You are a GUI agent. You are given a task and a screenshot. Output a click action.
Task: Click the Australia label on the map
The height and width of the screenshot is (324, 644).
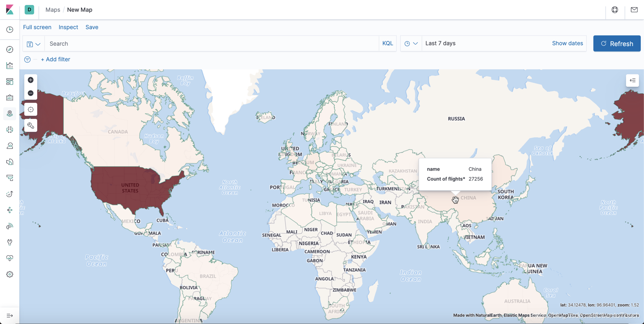click(517, 301)
